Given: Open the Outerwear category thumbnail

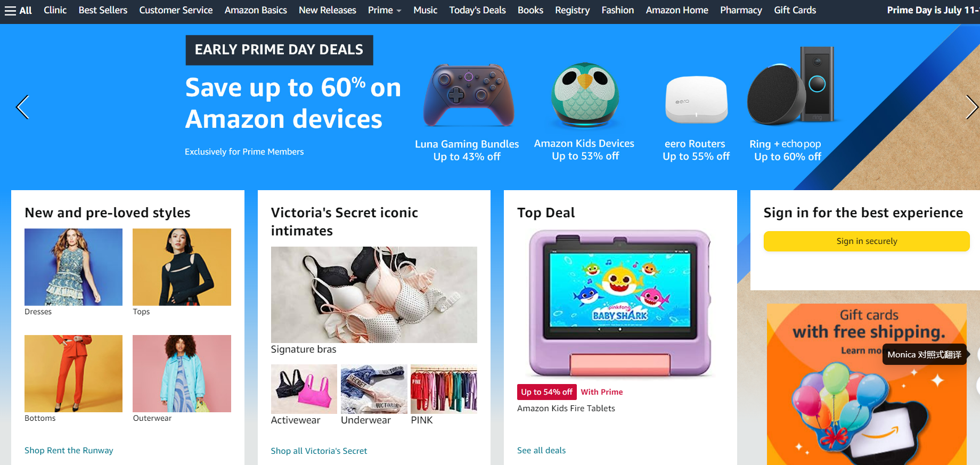Looking at the screenshot, I should (182, 373).
